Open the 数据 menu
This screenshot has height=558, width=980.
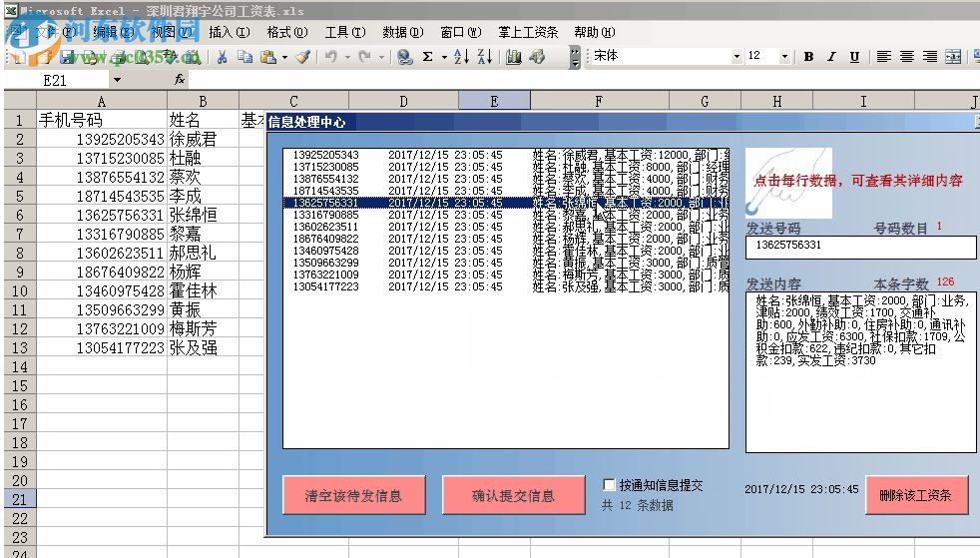(403, 32)
